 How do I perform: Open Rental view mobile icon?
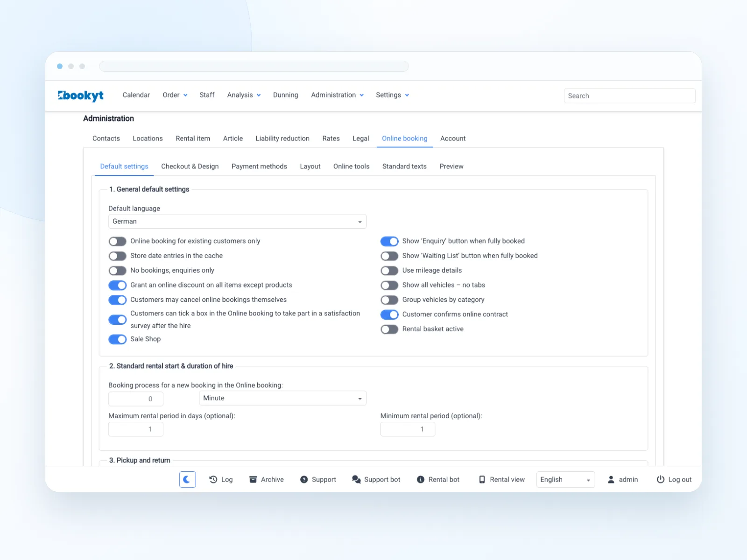[482, 479]
